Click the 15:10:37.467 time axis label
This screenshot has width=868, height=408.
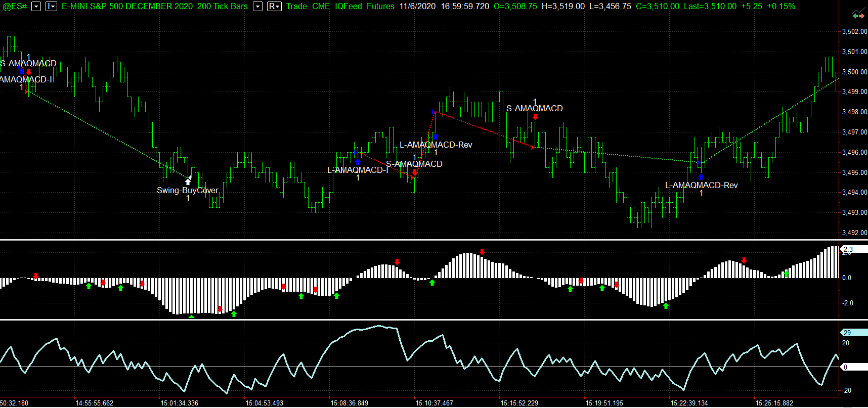[435, 403]
